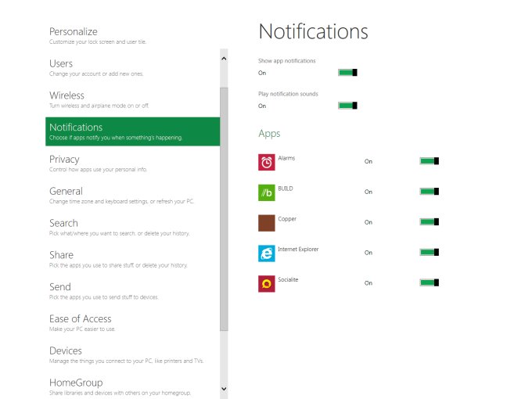532x399 pixels.
Task: Open the Search settings category
Action: click(x=133, y=227)
